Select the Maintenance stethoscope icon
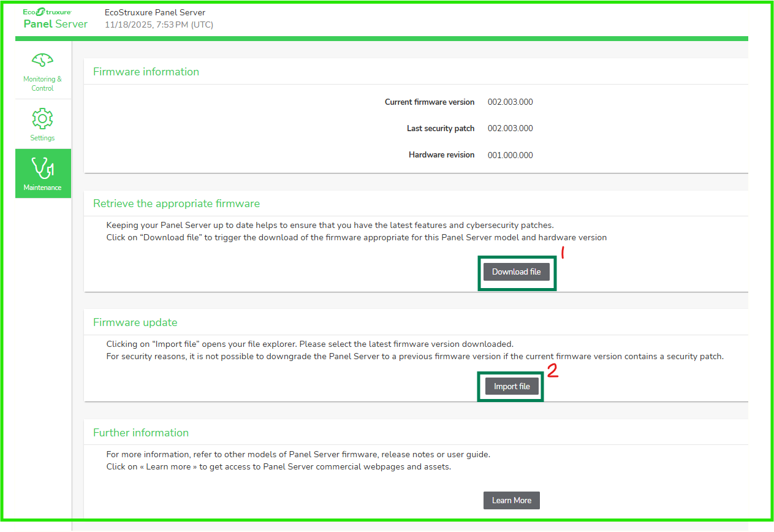This screenshot has height=532, width=774. pyautogui.click(x=42, y=167)
